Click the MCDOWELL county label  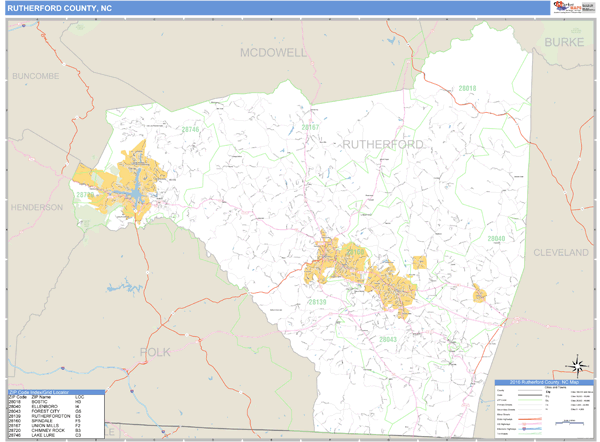click(273, 52)
